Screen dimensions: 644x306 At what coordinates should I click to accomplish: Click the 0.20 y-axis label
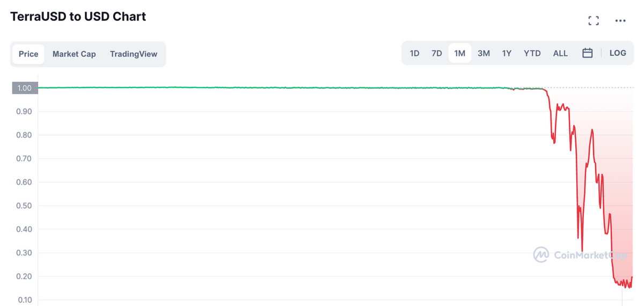click(x=24, y=276)
